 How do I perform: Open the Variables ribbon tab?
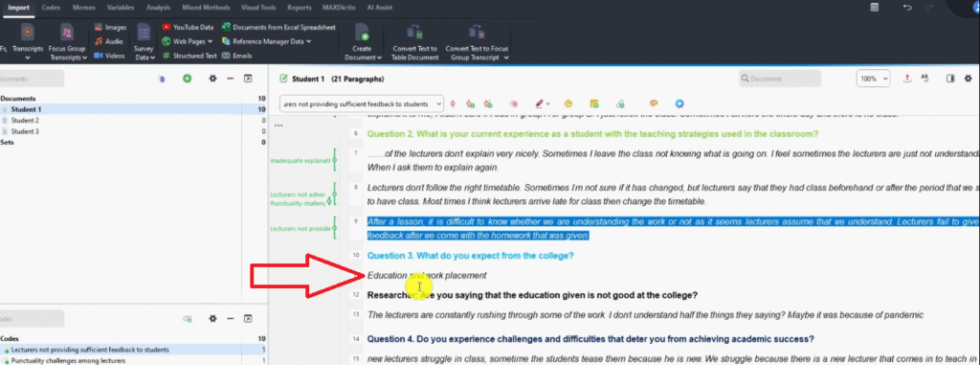point(120,8)
